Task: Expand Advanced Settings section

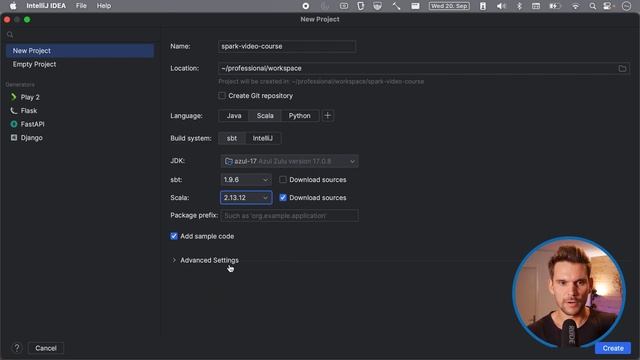Action: [x=174, y=260]
